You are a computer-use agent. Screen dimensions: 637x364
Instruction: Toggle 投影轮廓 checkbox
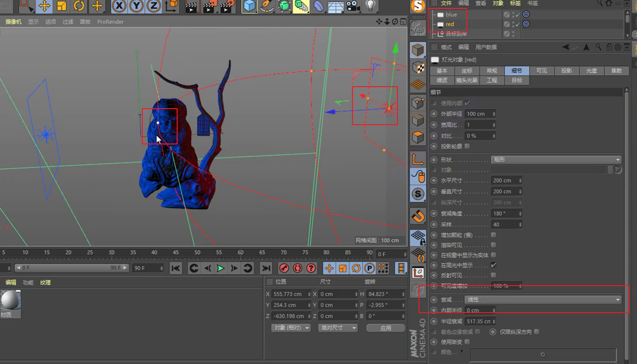pos(467,146)
